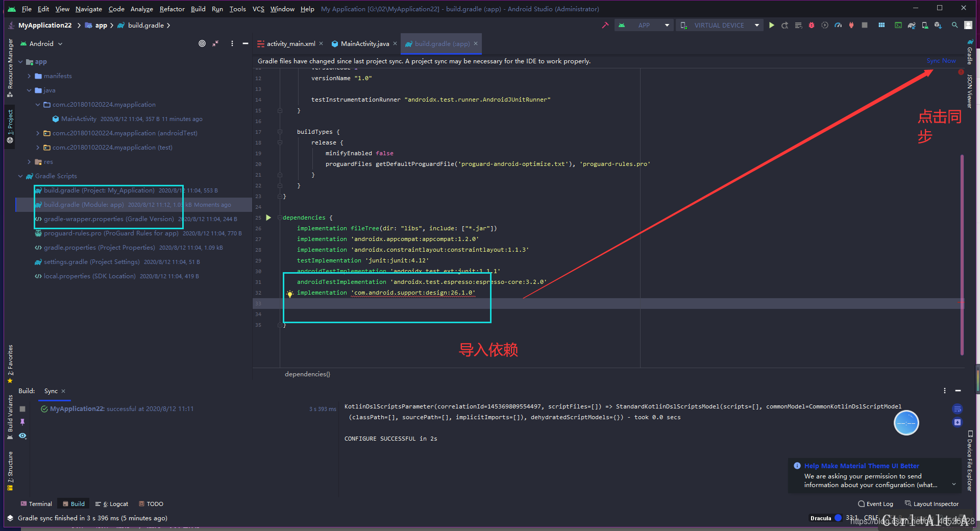Attach debugger to Android process

(851, 25)
